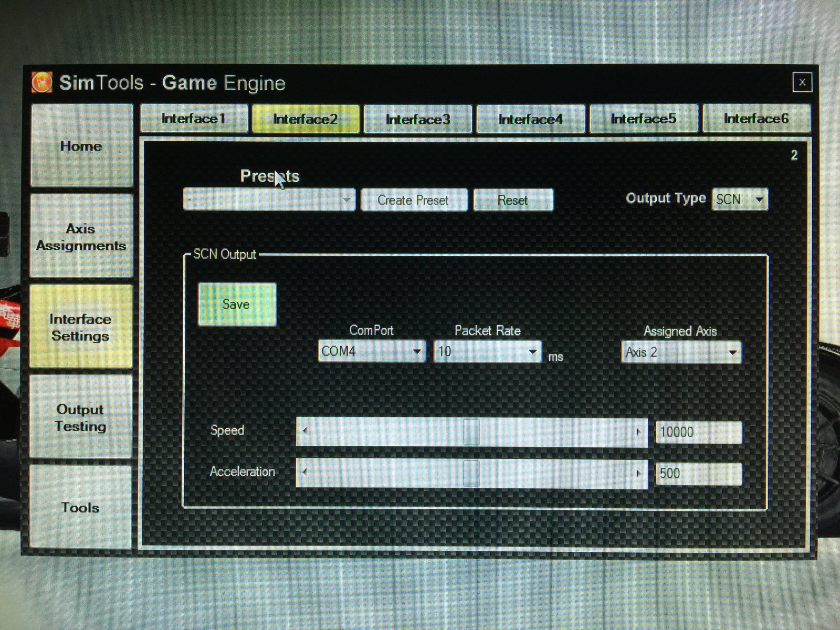Image resolution: width=840 pixels, height=630 pixels.
Task: Save the SCN Output settings
Action: coord(237,304)
